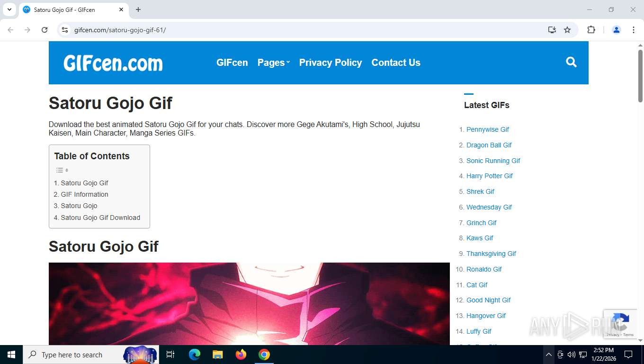Jump to 'Satoru Gojo Gif Download' contents entry
This screenshot has width=644, height=364.
[97, 218]
